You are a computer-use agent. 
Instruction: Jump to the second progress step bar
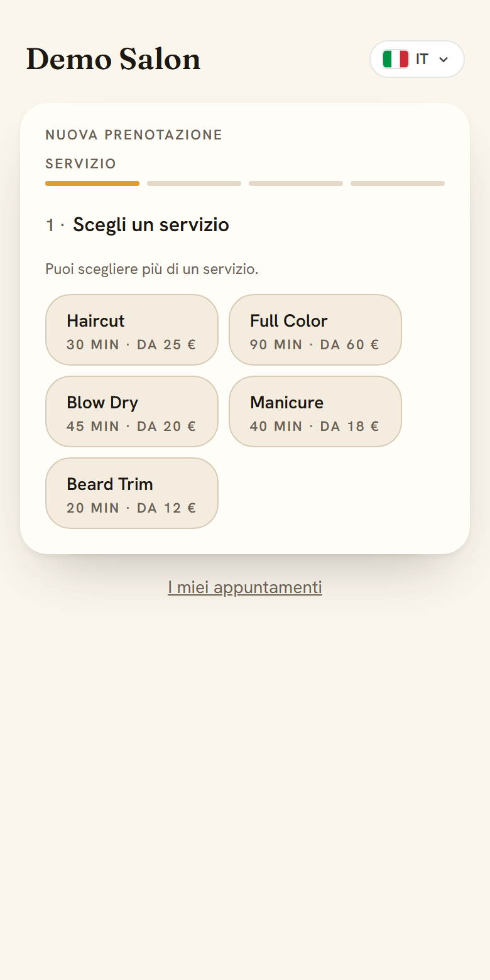tap(194, 183)
